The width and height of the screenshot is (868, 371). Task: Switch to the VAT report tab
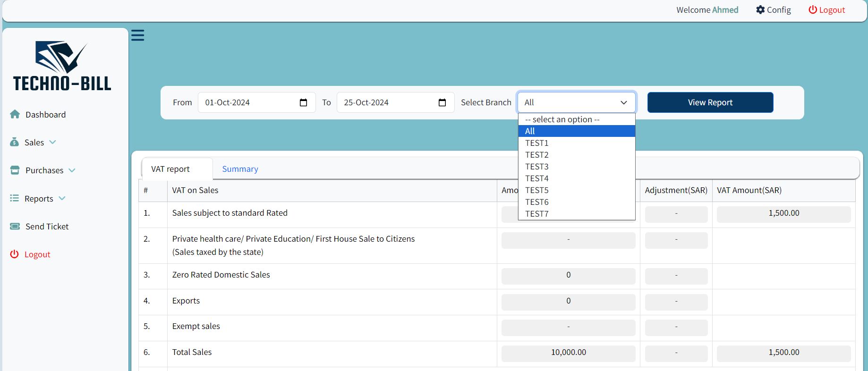tap(177, 169)
